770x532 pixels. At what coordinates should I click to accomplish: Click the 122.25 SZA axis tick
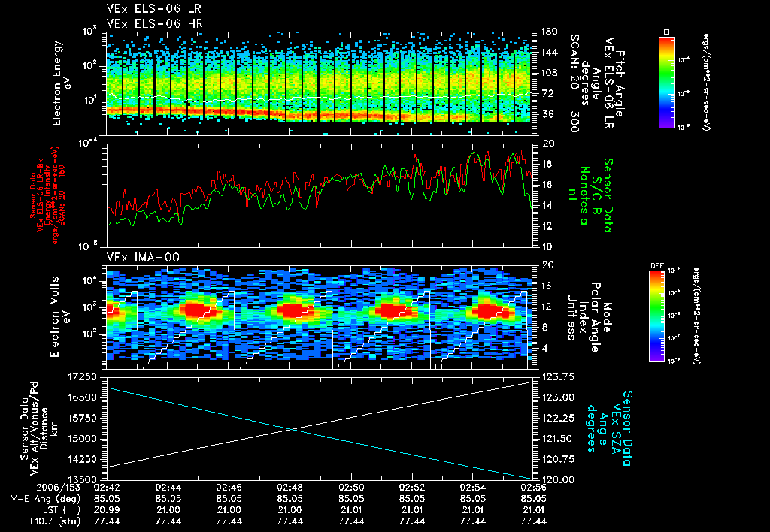point(558,418)
